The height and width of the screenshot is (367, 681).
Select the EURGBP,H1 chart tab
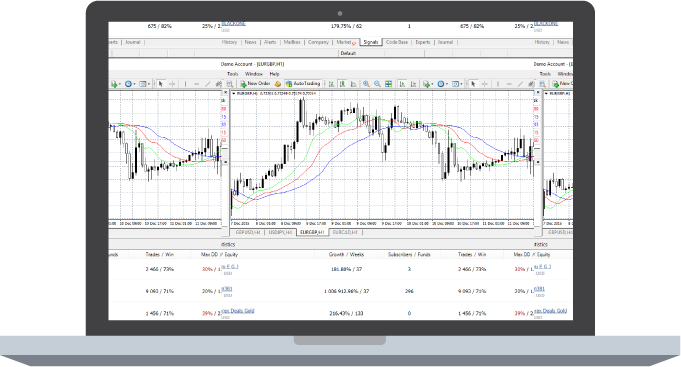tap(312, 233)
